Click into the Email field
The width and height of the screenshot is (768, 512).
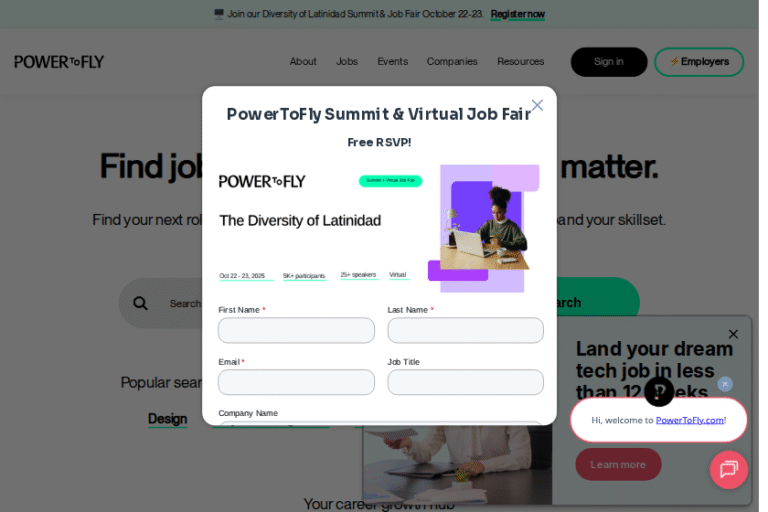pyautogui.click(x=296, y=382)
